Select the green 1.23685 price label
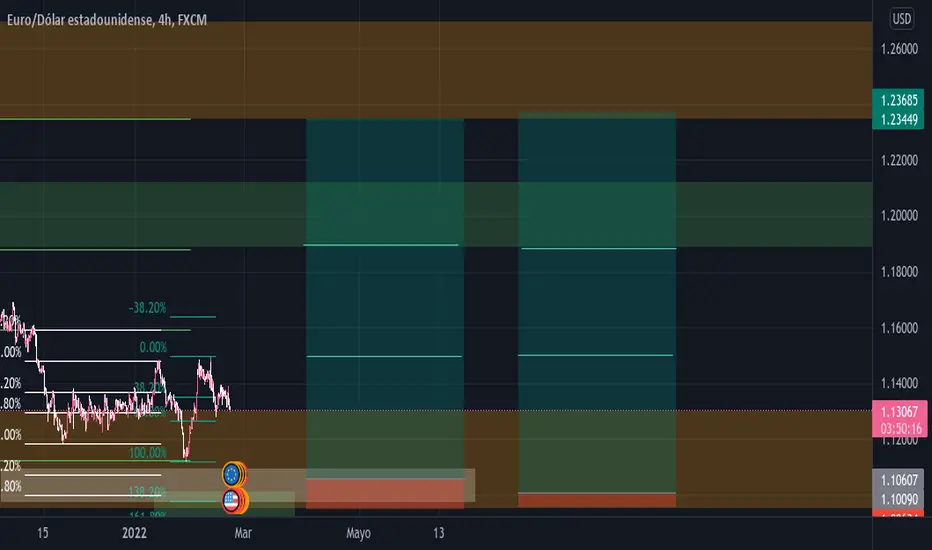This screenshot has height=550, width=932. [898, 100]
